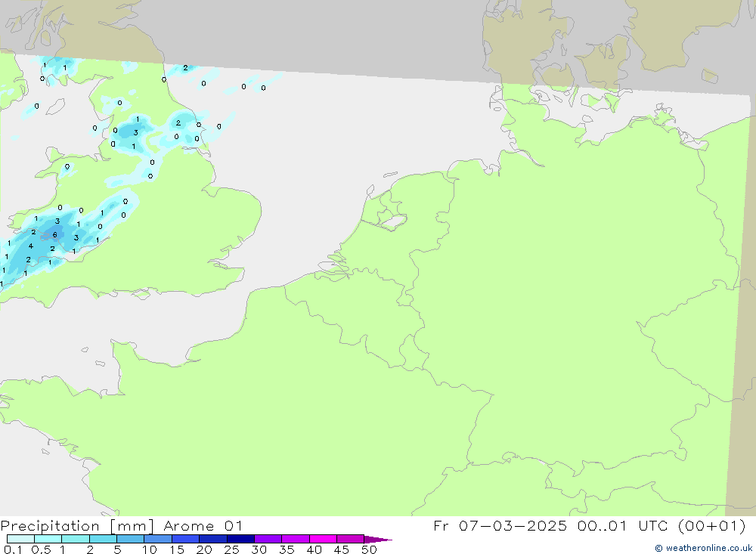Click the '35' legend scale label
Viewport: 756px width, 554px height.
coord(287,549)
